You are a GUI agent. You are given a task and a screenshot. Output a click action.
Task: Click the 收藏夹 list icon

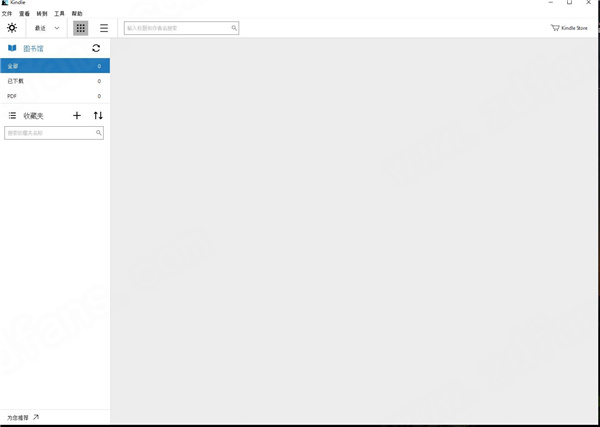(x=12, y=116)
